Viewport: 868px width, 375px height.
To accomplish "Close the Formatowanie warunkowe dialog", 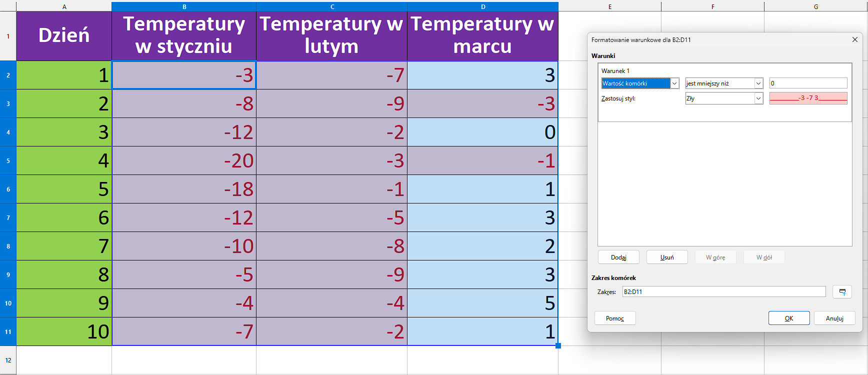I will (854, 39).
